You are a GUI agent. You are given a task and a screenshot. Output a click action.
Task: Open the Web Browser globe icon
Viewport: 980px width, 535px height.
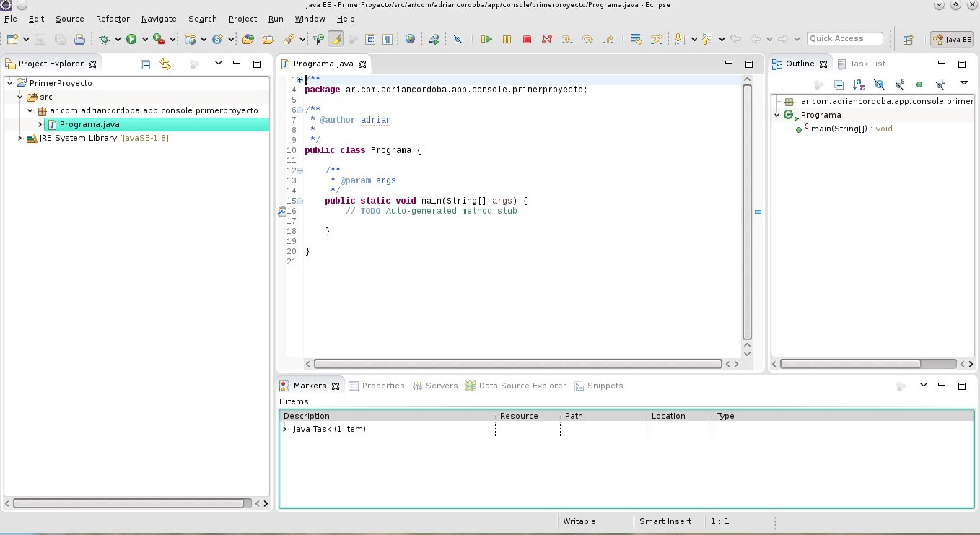tap(410, 39)
